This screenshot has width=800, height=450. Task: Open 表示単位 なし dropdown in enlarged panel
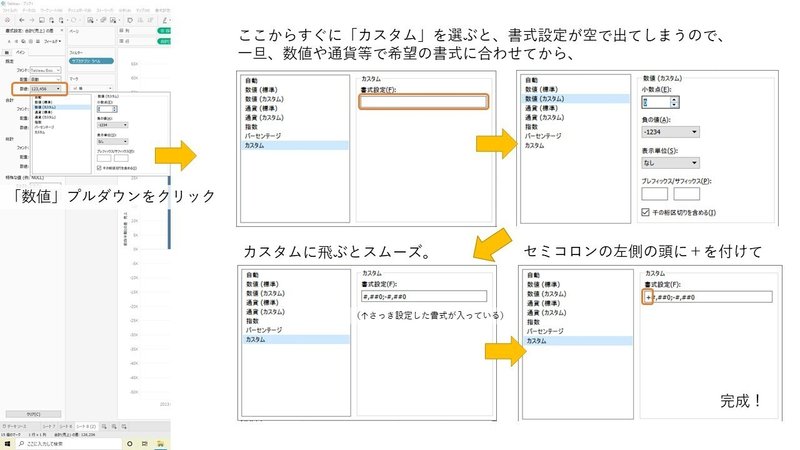(670, 163)
